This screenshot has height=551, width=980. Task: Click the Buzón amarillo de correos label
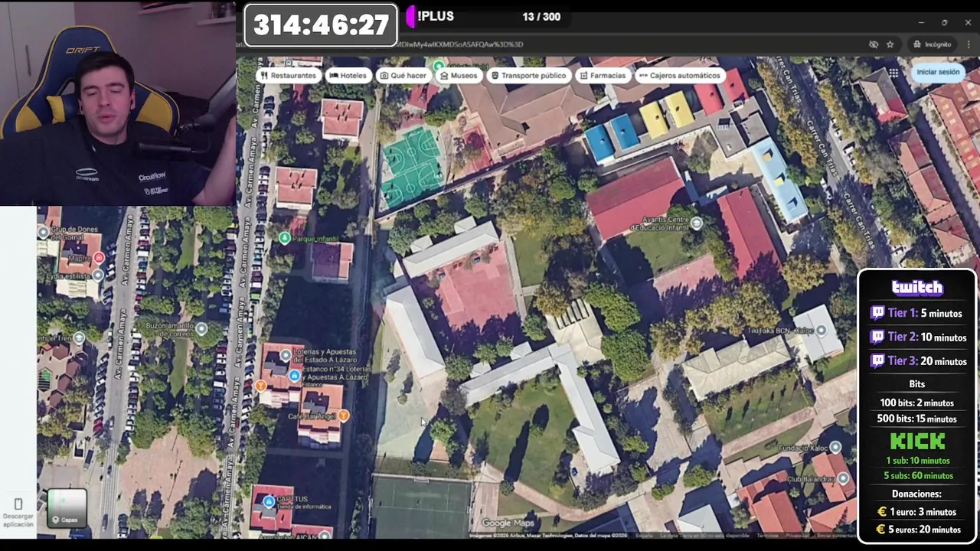(171, 330)
